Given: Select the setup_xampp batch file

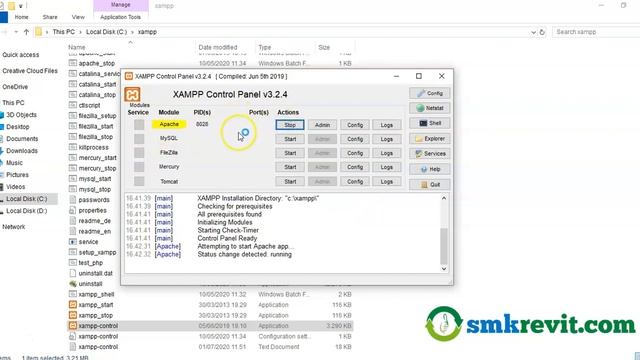Looking at the screenshot, I should (97, 252).
